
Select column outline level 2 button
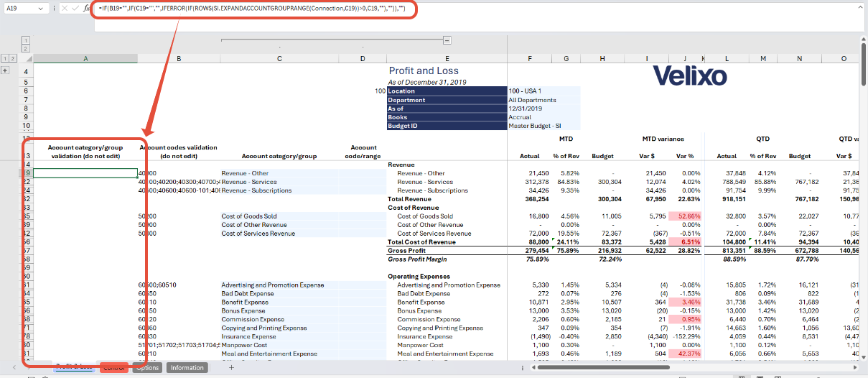point(26,48)
